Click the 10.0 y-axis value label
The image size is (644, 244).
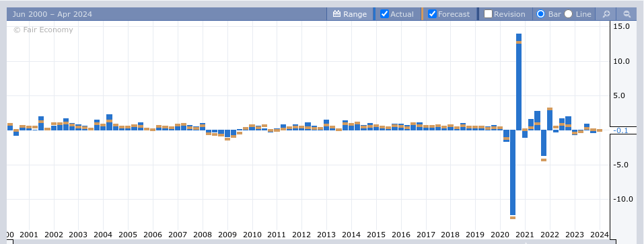click(x=621, y=61)
